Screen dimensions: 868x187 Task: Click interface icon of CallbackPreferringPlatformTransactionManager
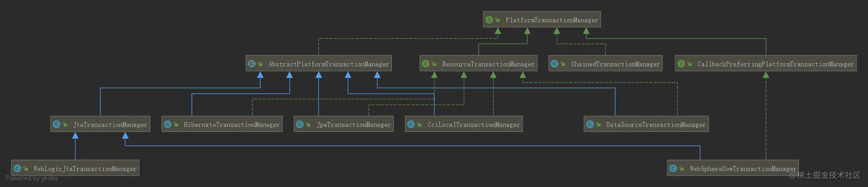(681, 64)
